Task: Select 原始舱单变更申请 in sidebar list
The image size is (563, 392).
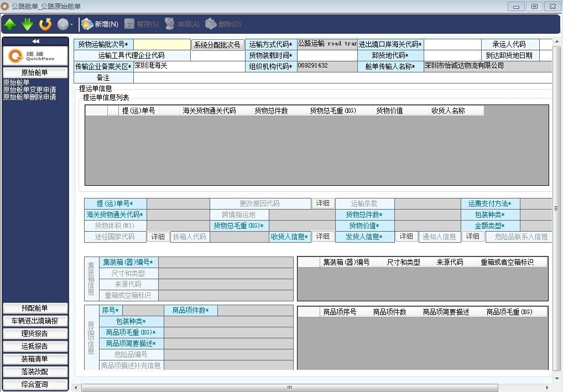Action: (x=29, y=90)
